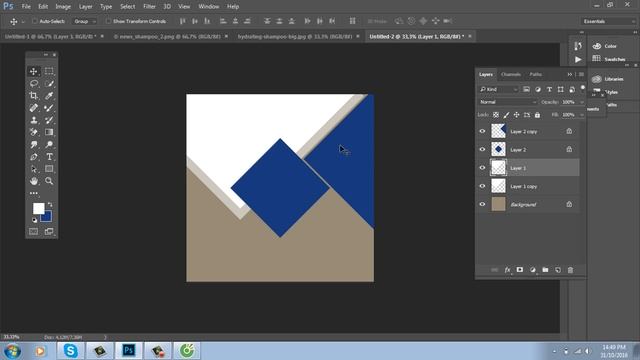Select the Hand tool

(x=33, y=181)
